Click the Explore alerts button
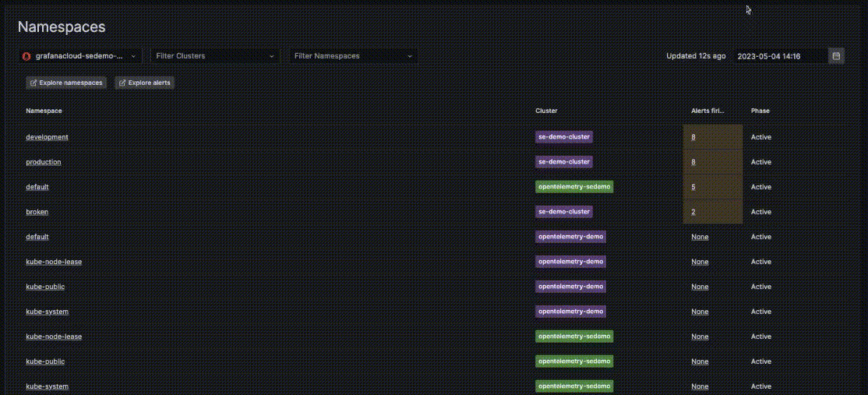 click(144, 83)
